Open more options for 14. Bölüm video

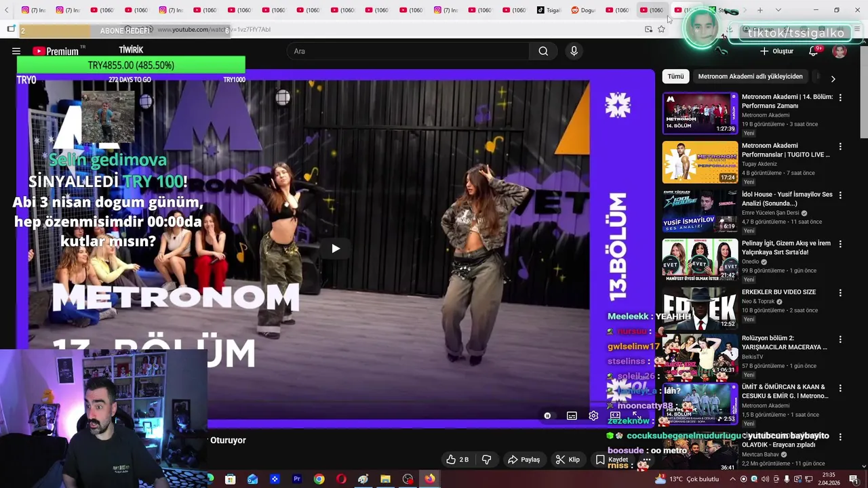pos(840,98)
